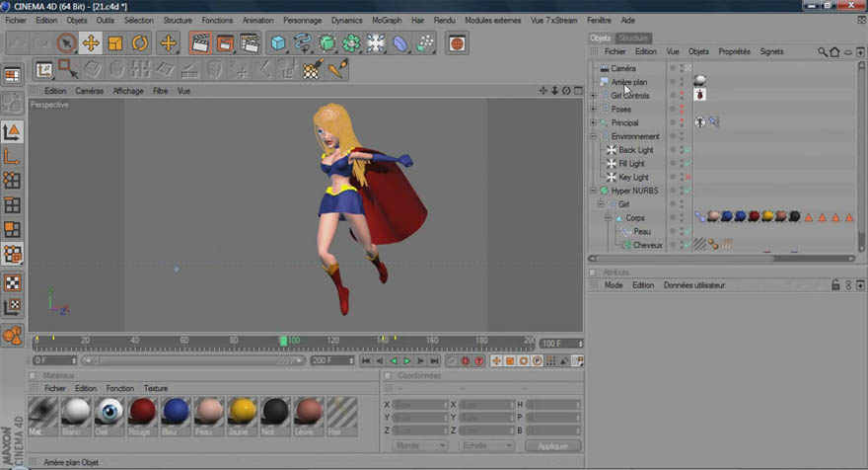Click the lock icon in Attributes panel

pos(835,285)
